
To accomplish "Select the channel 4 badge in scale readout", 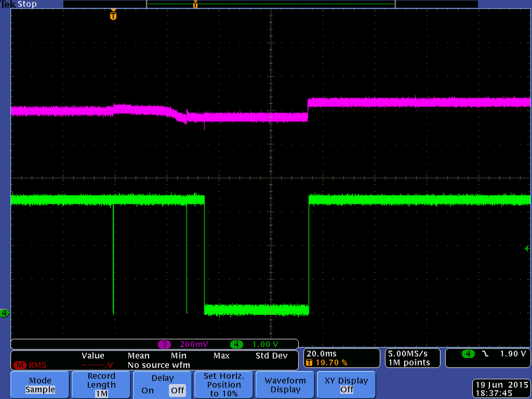I will (236, 344).
